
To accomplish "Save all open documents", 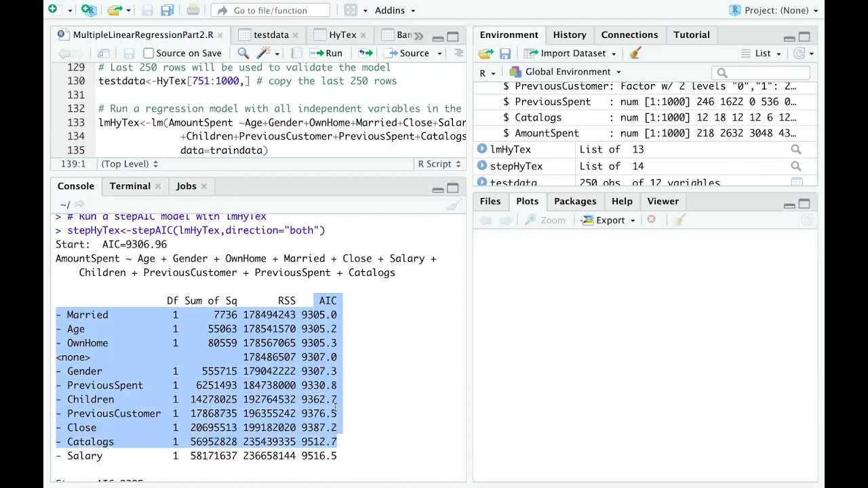I will (x=167, y=10).
